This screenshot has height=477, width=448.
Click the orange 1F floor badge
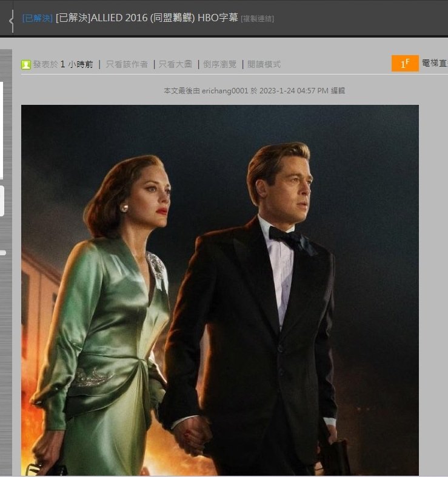coord(405,63)
